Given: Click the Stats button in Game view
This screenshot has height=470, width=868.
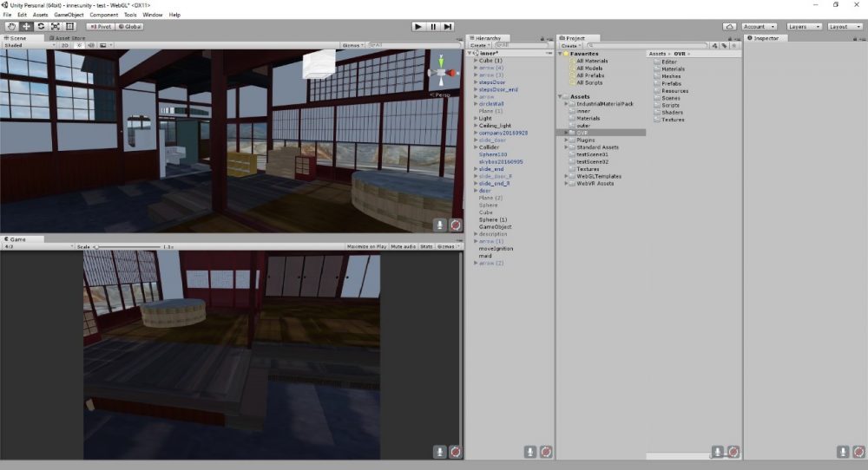Looking at the screenshot, I should pyautogui.click(x=426, y=247).
